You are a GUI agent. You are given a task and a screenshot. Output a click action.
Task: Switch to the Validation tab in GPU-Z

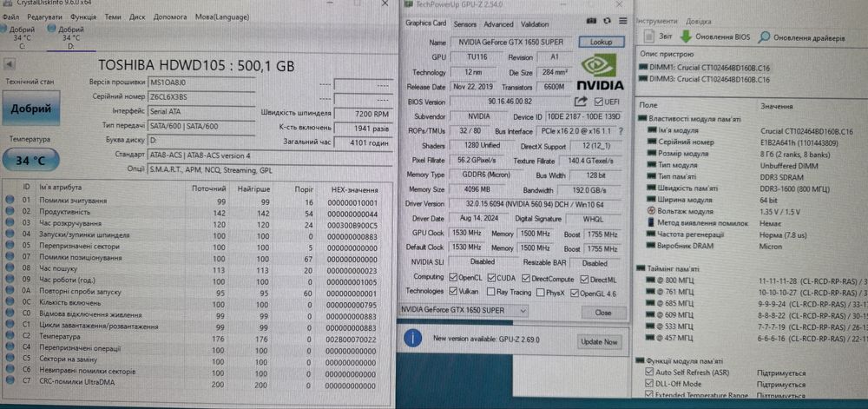tap(535, 24)
